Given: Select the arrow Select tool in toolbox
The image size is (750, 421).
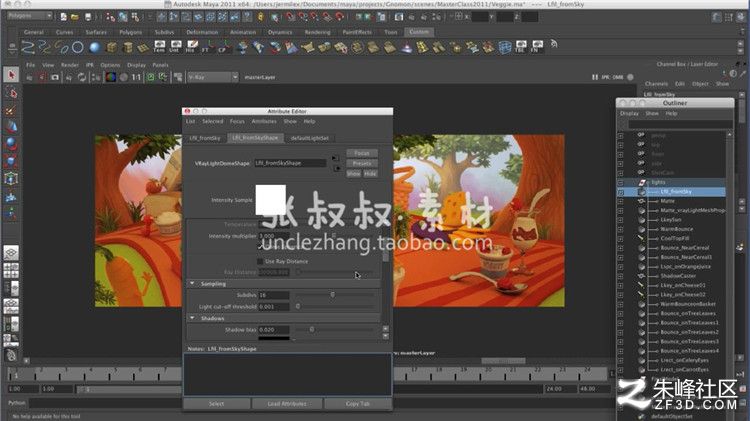Looking at the screenshot, I should pos(11,75).
